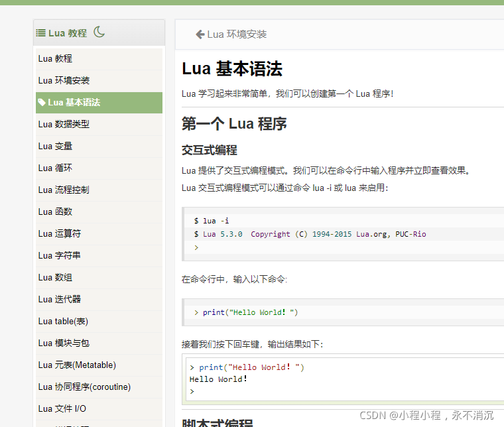The width and height of the screenshot is (504, 427).
Task: Click the intro sentence Lua 学习起来非常简单
Action: (x=288, y=93)
